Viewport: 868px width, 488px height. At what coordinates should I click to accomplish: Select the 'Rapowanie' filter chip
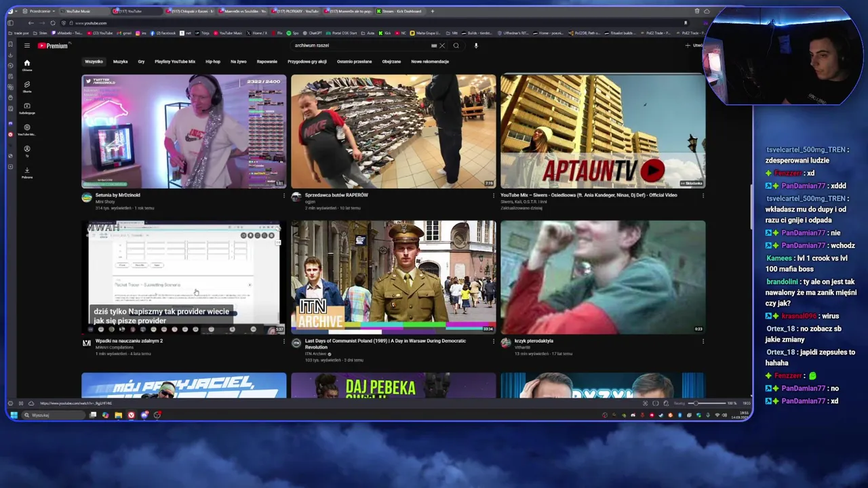267,62
